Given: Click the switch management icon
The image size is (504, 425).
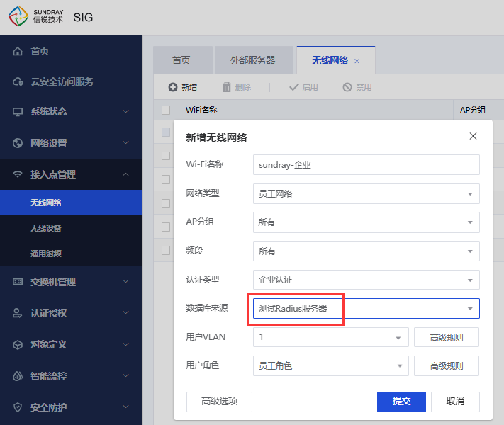Looking at the screenshot, I should (x=18, y=282).
